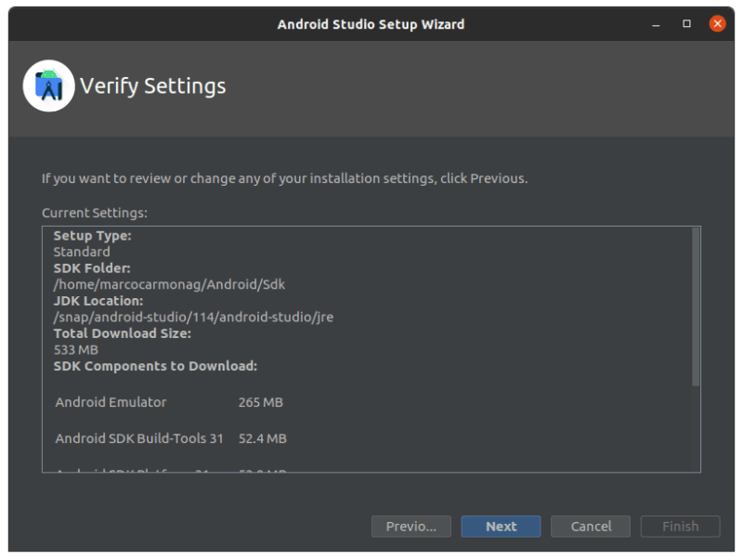Click the JDK Location path text
The image size is (743, 560).
(x=193, y=317)
